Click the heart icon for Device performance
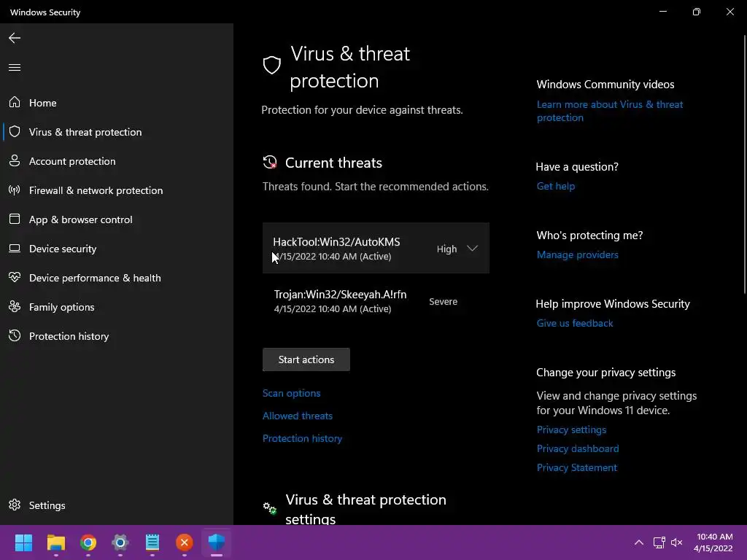Image resolution: width=747 pixels, height=560 pixels. coord(15,277)
